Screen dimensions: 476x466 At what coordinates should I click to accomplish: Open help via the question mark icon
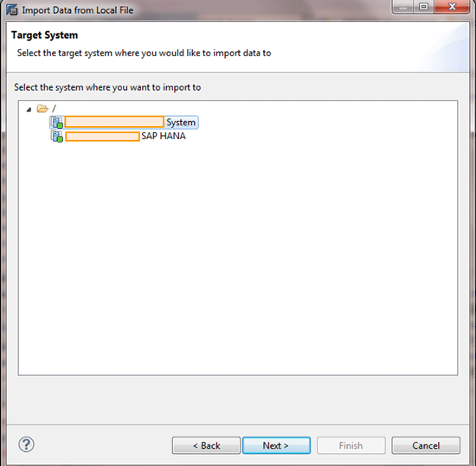[x=27, y=444]
